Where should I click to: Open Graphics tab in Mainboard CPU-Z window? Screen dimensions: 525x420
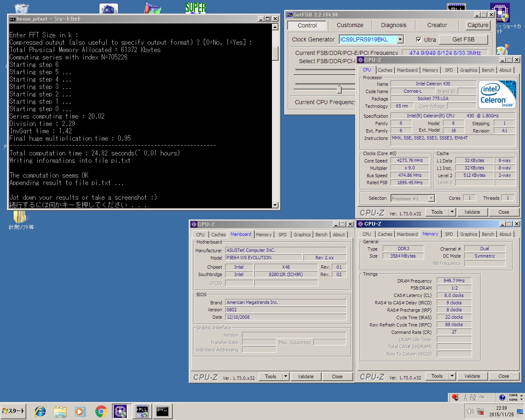(302, 235)
